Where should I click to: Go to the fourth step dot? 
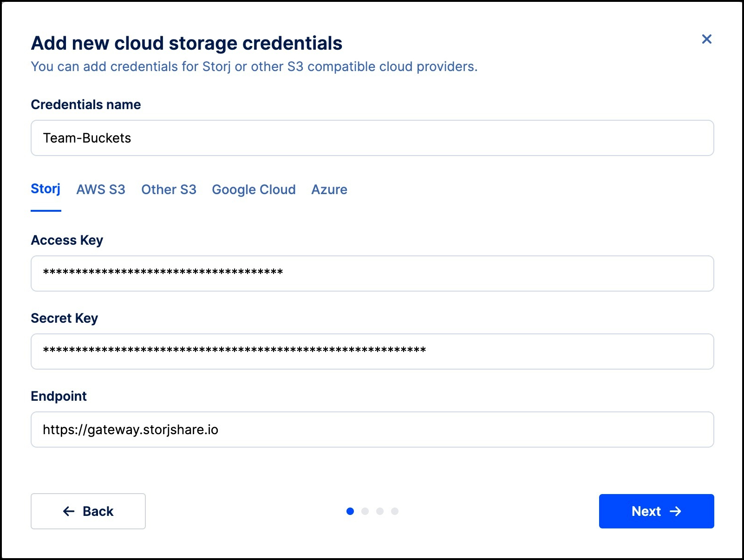[x=395, y=511]
